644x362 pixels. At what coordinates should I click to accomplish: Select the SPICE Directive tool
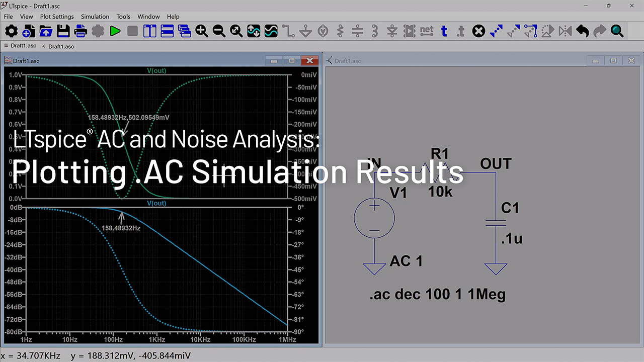[461, 31]
